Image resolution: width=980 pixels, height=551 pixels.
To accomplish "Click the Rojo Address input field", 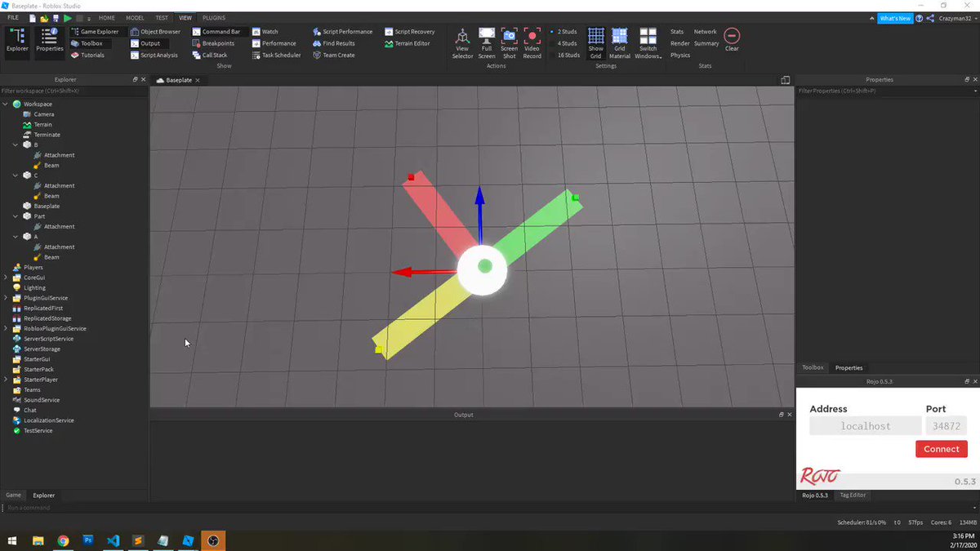I will pyautogui.click(x=865, y=426).
